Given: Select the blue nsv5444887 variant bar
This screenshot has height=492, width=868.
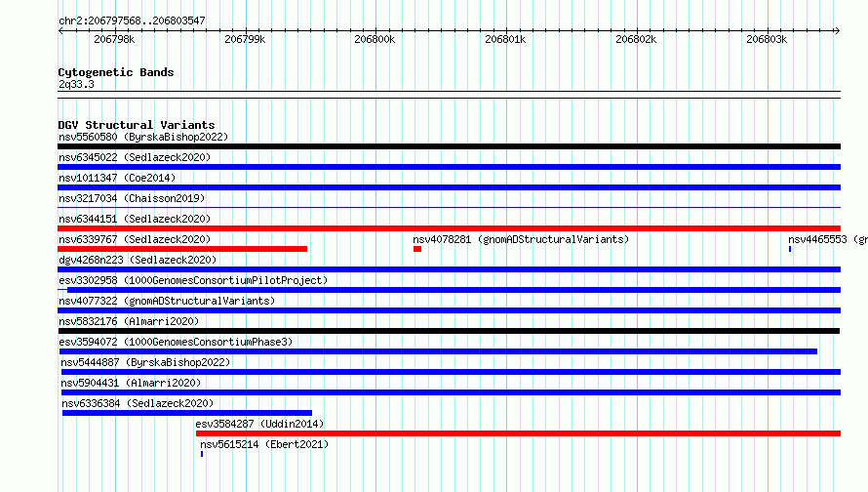Looking at the screenshot, I should 451,372.
